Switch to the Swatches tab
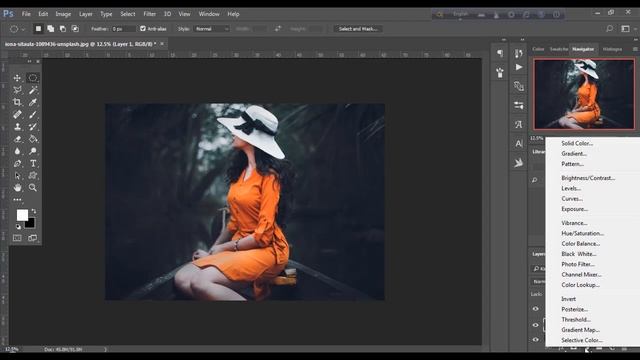This screenshot has width=640, height=360. tap(559, 49)
